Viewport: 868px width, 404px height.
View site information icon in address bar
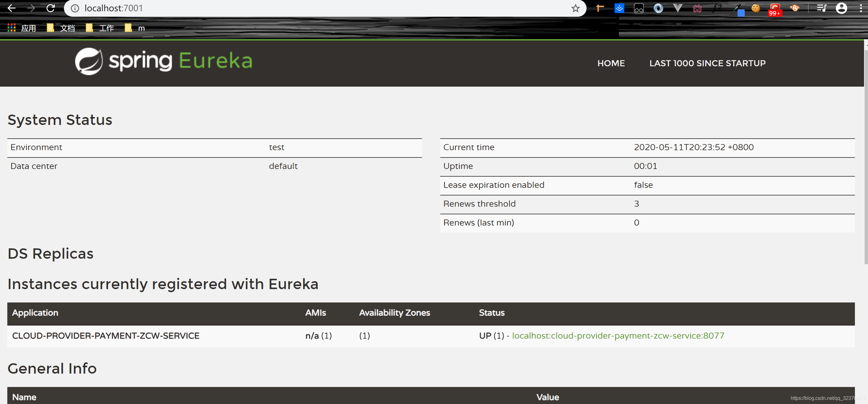coord(75,8)
